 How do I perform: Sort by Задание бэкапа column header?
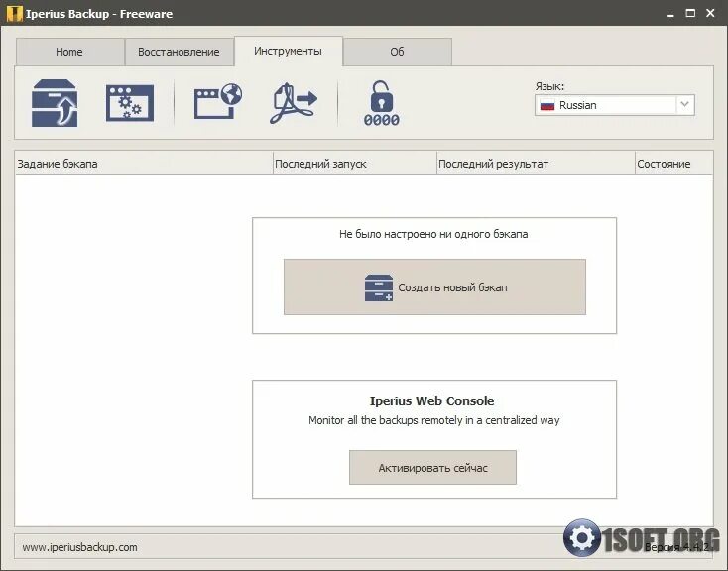[144, 164]
